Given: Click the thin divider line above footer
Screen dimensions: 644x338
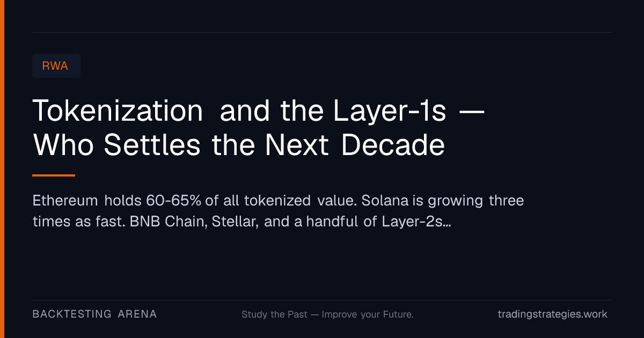Looking at the screenshot, I should 322,300.
